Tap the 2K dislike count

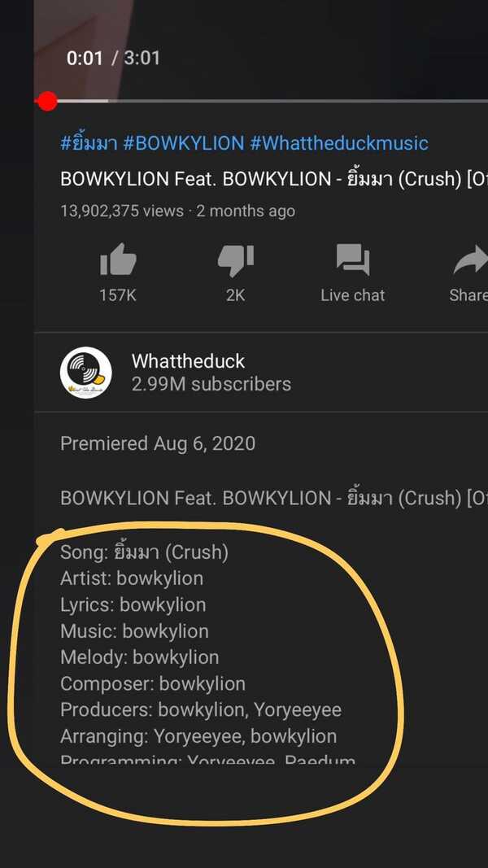tap(235, 295)
